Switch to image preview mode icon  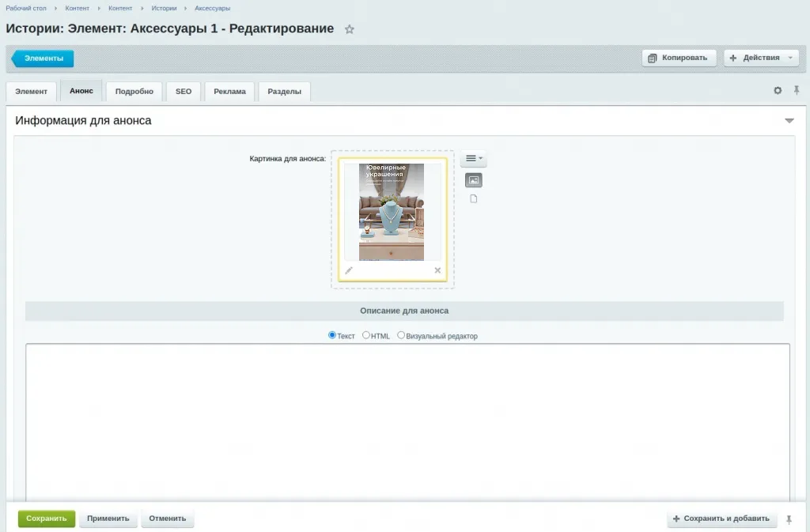[473, 180]
